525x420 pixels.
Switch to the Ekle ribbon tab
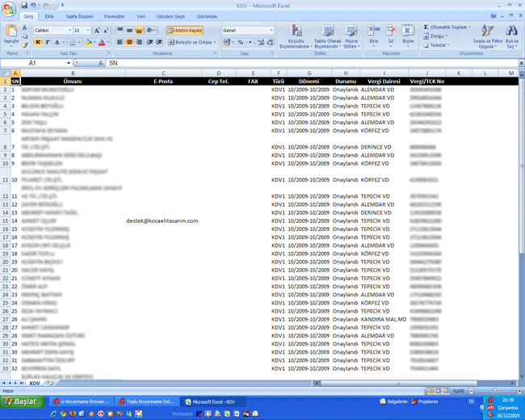(49, 16)
